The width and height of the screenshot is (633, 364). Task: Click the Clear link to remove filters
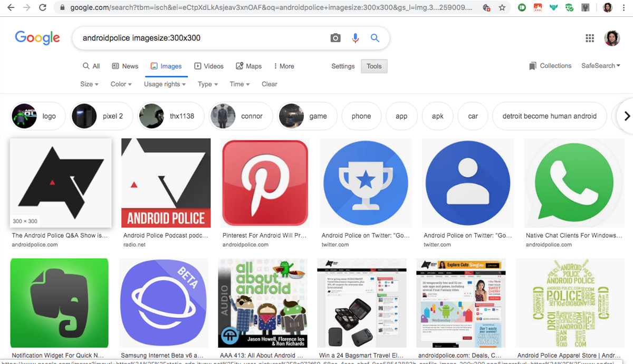click(269, 84)
